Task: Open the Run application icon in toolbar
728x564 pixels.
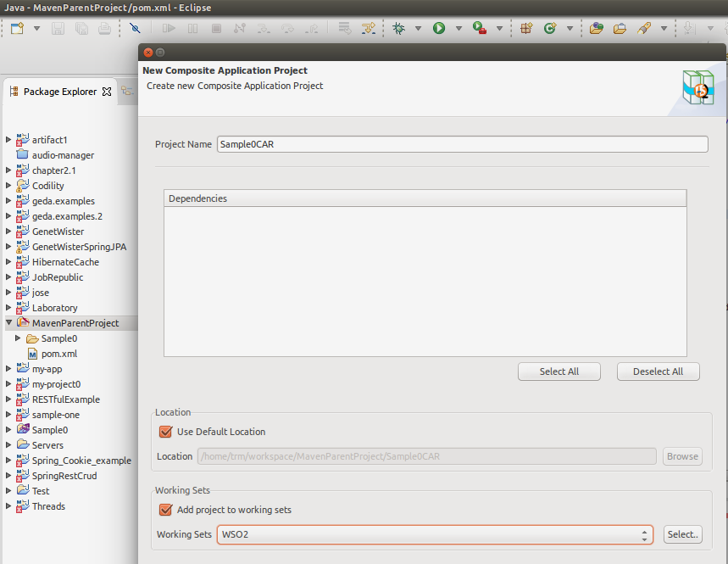Action: click(x=438, y=27)
